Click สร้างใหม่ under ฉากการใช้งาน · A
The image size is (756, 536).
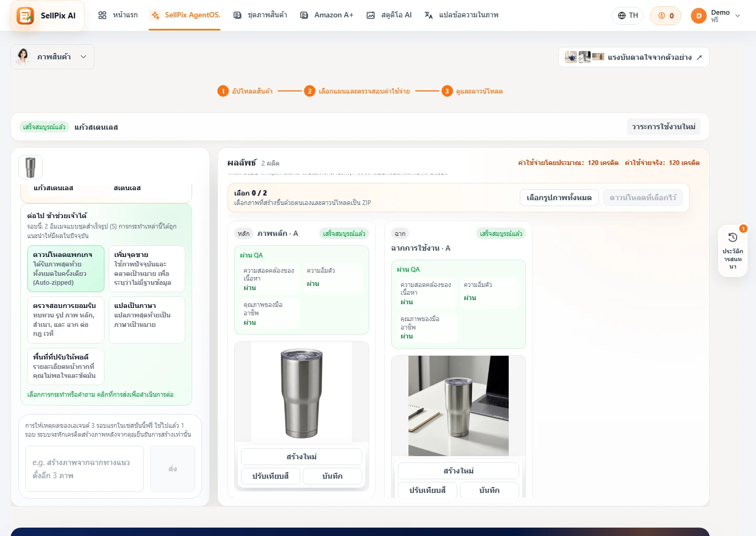click(x=458, y=471)
